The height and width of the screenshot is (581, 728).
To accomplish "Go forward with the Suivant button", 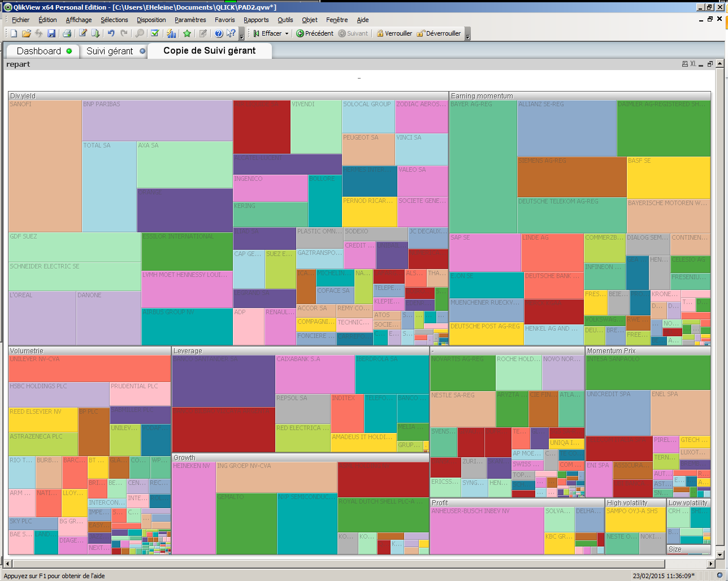I will (x=353, y=33).
